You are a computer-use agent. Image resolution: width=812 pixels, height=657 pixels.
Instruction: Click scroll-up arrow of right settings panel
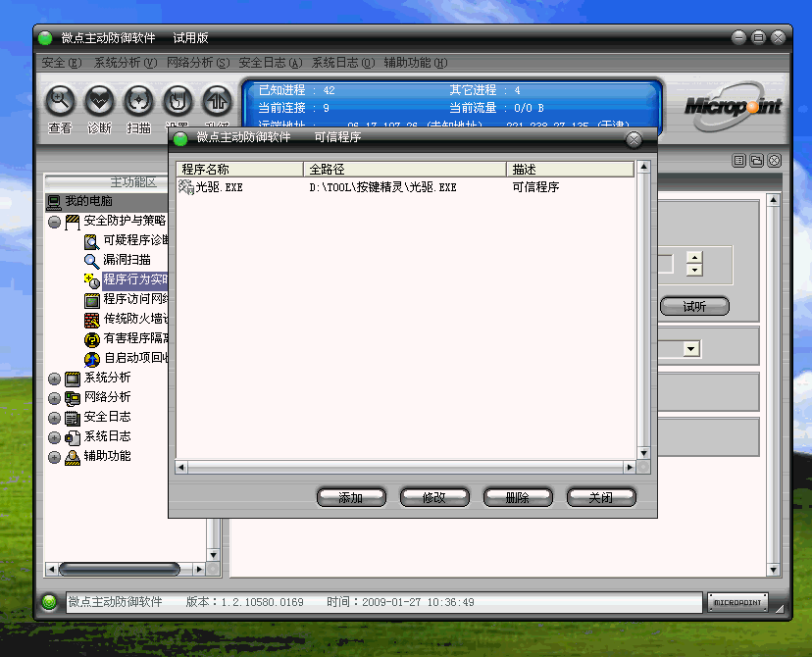773,200
